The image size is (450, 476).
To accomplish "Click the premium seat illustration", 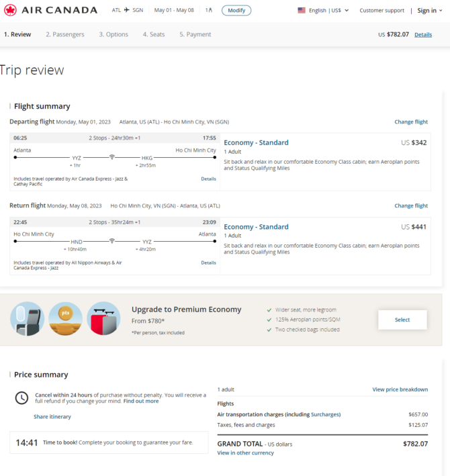I will point(28,318).
